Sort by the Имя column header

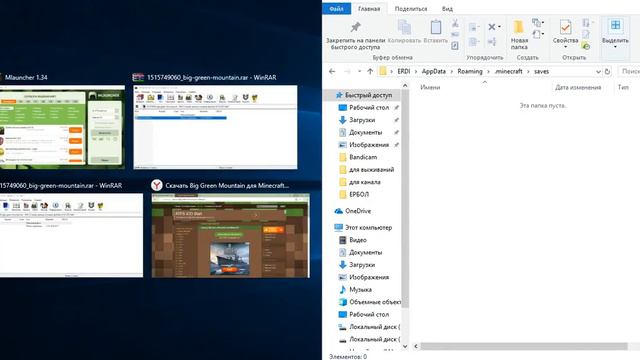(430, 87)
